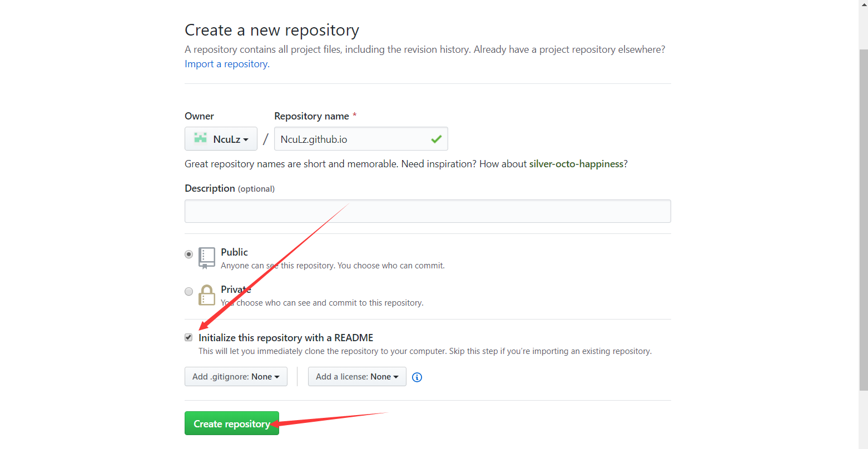The image size is (868, 449).
Task: Click the private repository lock icon
Action: click(x=207, y=295)
